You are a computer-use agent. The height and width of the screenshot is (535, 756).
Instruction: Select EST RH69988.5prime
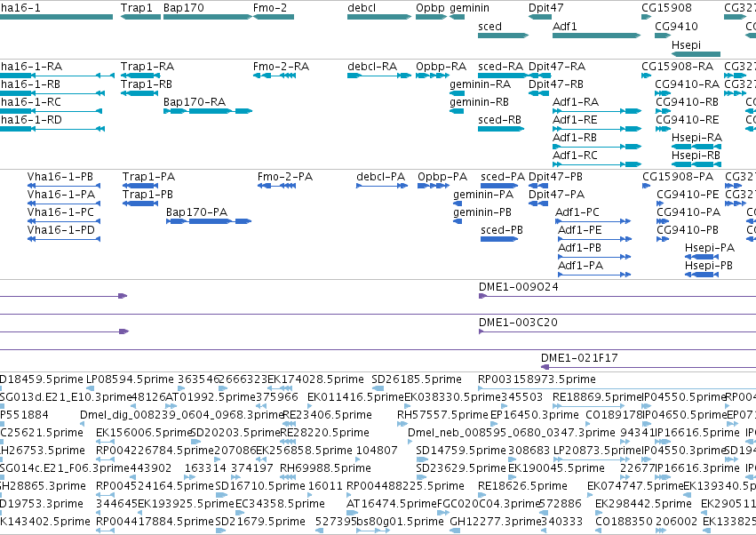tap(288, 477)
